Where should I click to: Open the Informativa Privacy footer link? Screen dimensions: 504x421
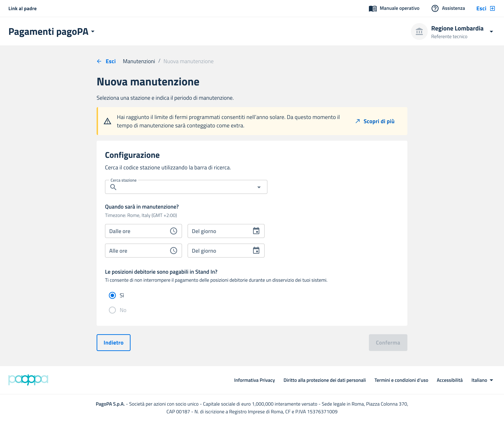point(254,380)
